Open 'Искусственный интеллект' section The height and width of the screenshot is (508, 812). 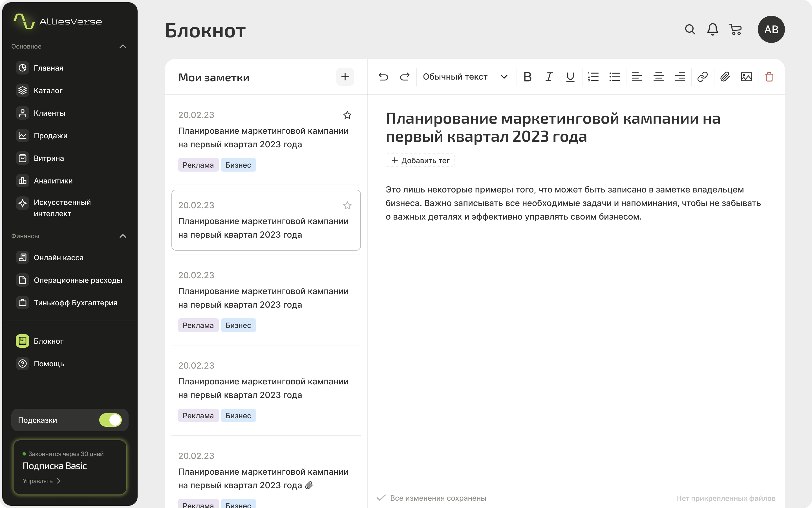click(x=70, y=208)
